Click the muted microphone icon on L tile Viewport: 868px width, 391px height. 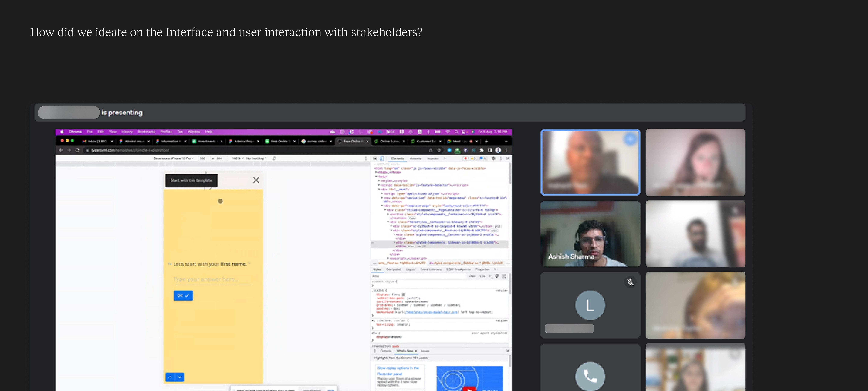pos(630,282)
